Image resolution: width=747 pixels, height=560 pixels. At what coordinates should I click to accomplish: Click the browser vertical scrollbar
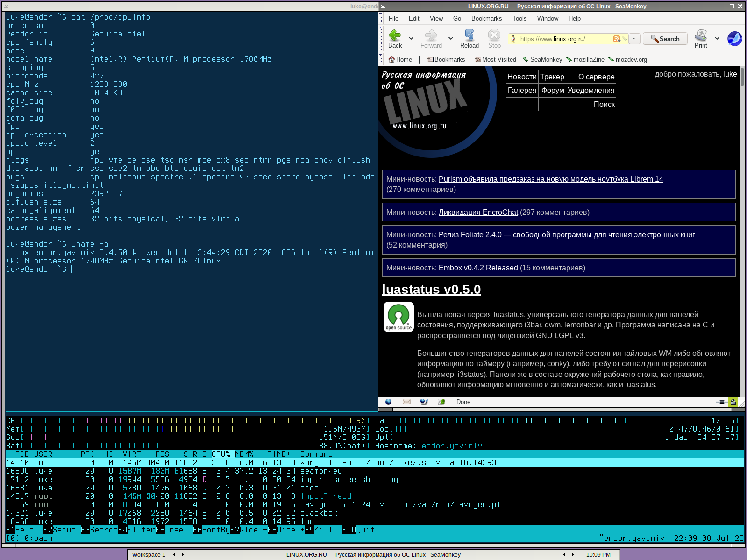pos(742,231)
